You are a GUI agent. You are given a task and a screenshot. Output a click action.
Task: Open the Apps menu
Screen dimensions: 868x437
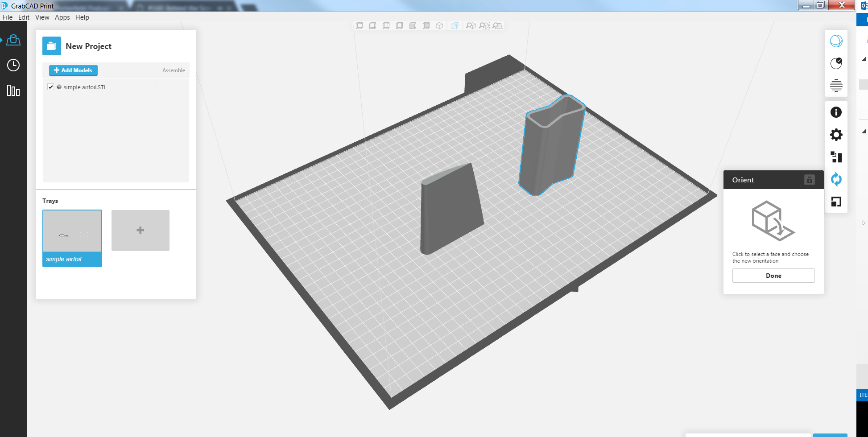(62, 17)
